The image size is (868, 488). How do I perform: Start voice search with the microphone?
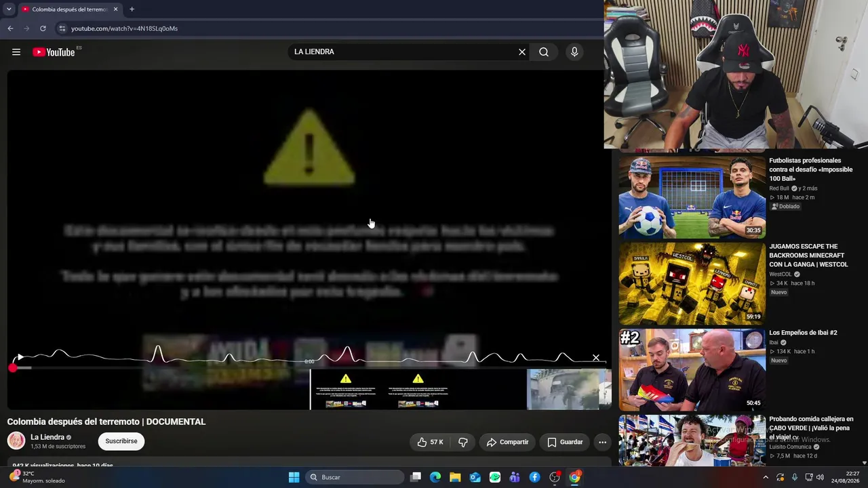[x=574, y=52]
